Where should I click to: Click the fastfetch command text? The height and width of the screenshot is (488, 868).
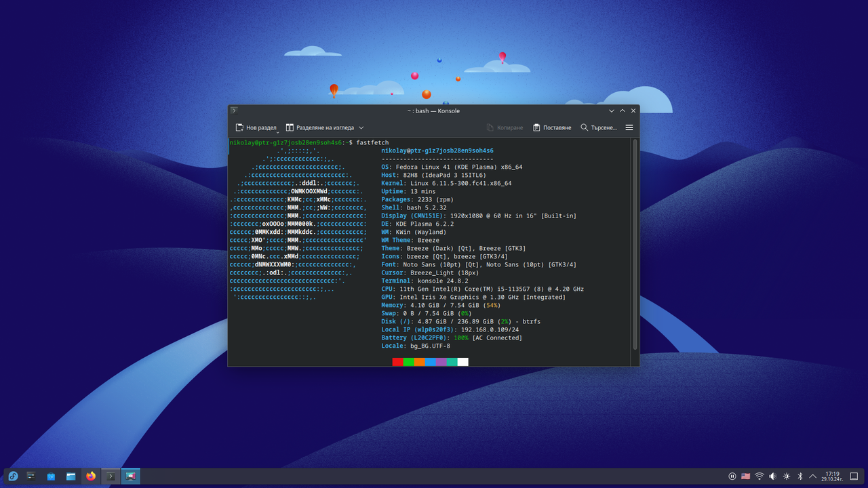[372, 142]
